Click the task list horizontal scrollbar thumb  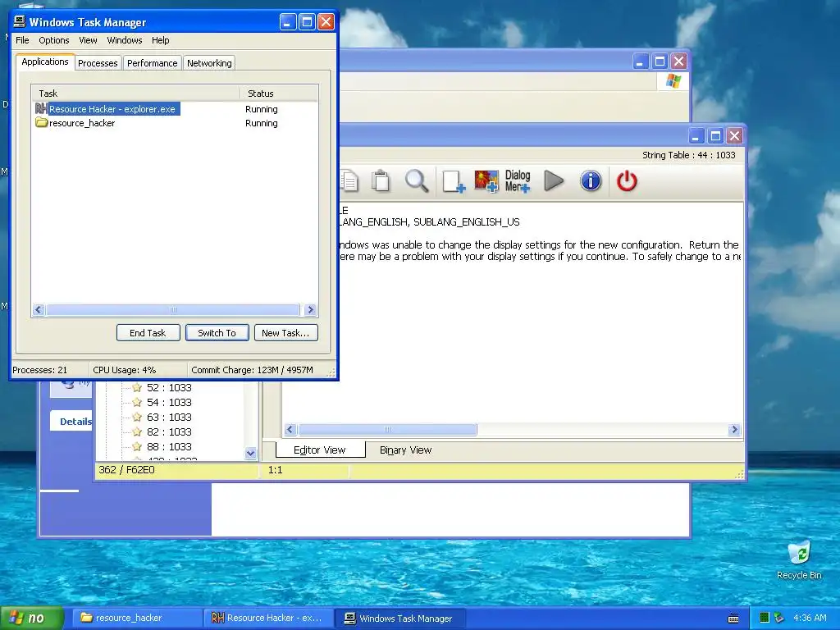(x=172, y=309)
